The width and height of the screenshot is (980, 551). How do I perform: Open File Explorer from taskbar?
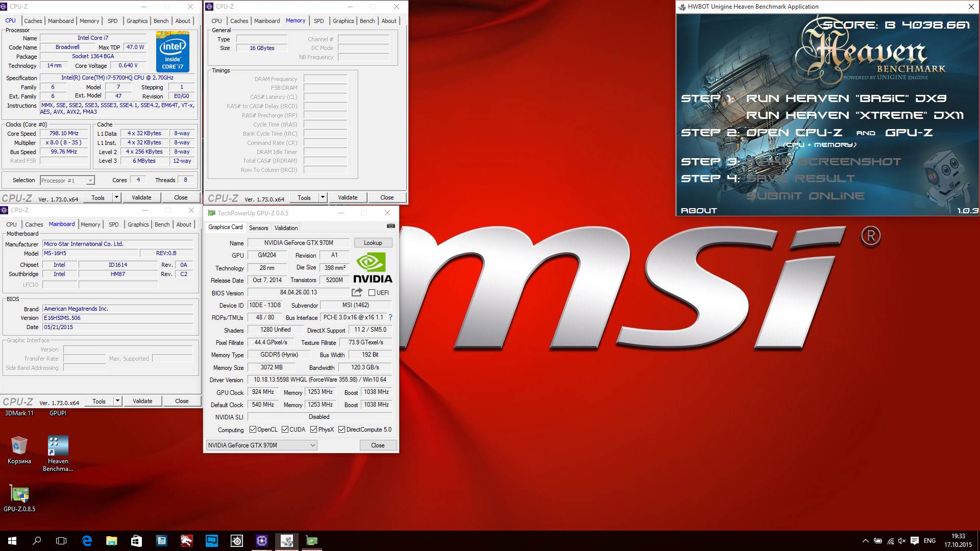(111, 541)
